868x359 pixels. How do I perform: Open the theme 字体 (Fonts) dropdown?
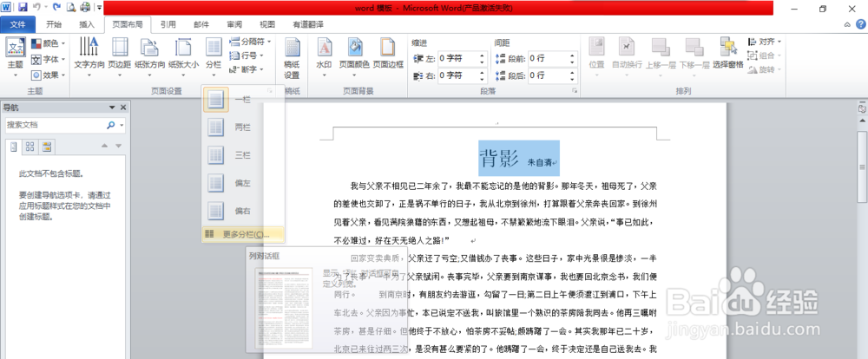coord(48,59)
